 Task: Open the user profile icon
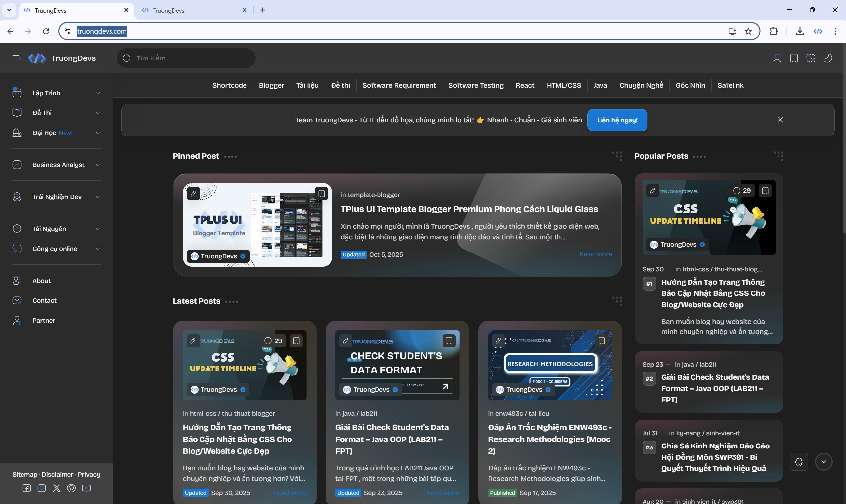pyautogui.click(x=777, y=58)
